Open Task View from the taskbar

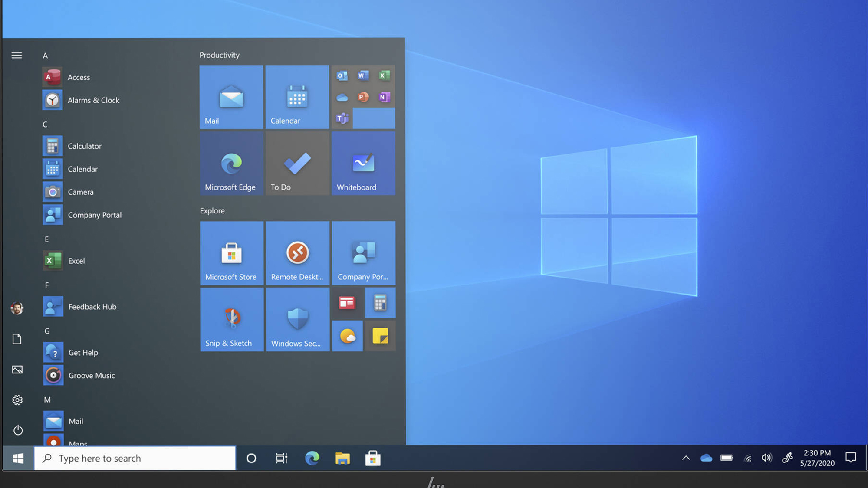pos(282,458)
